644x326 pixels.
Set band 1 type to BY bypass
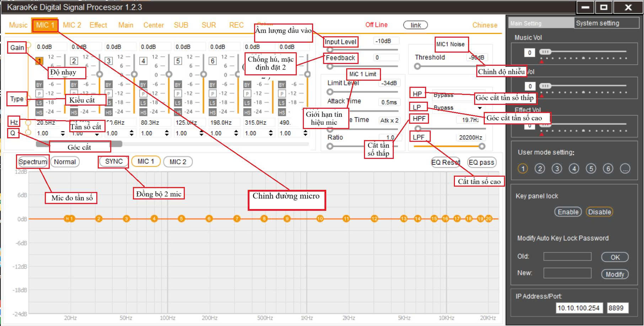click(39, 85)
